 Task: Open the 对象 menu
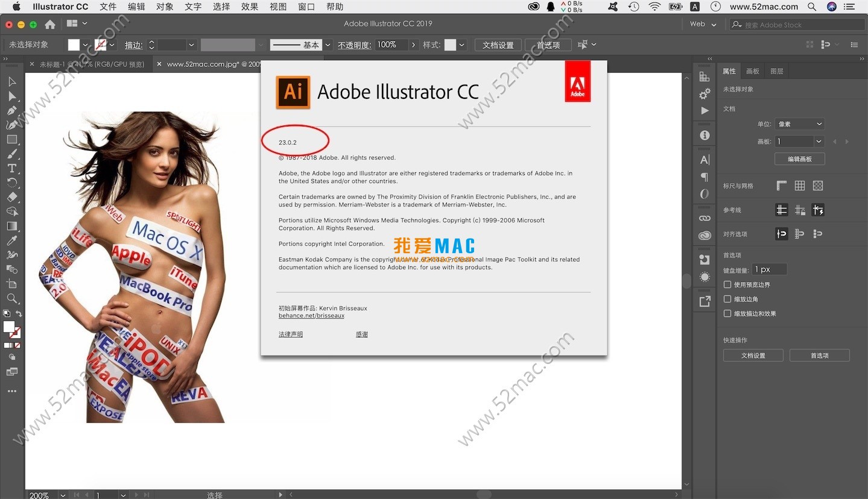(165, 7)
